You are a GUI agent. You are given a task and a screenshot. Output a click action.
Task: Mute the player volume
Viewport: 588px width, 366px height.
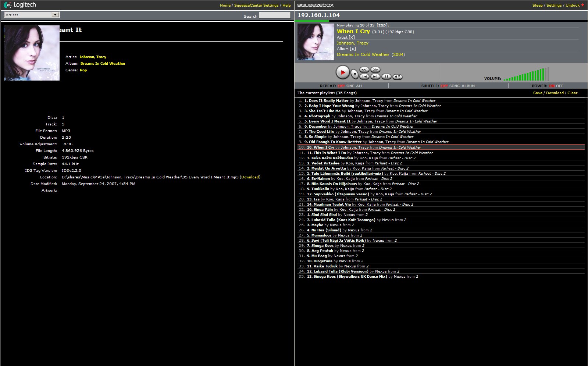pyautogui.click(x=397, y=77)
